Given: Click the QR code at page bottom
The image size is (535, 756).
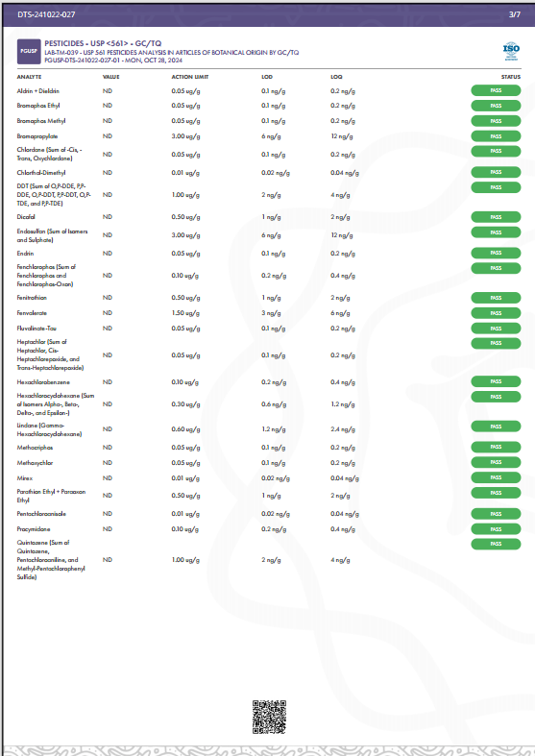Looking at the screenshot, I should [270, 718].
